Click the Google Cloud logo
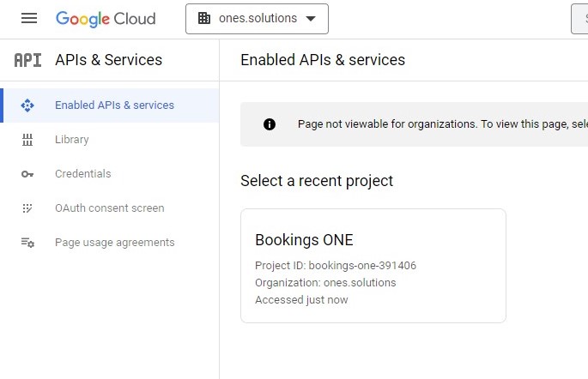588x379 pixels. click(106, 18)
